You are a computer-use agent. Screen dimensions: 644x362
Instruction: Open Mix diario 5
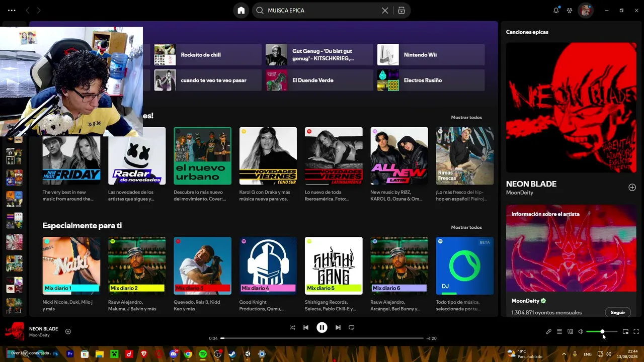click(x=334, y=266)
